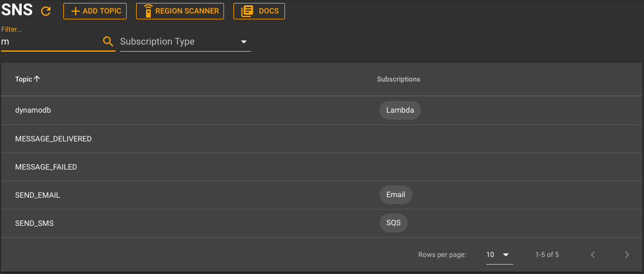Open the MESSAGE_DELIVERED topic row
Viewport: 644px width, 274px height.
pos(321,139)
